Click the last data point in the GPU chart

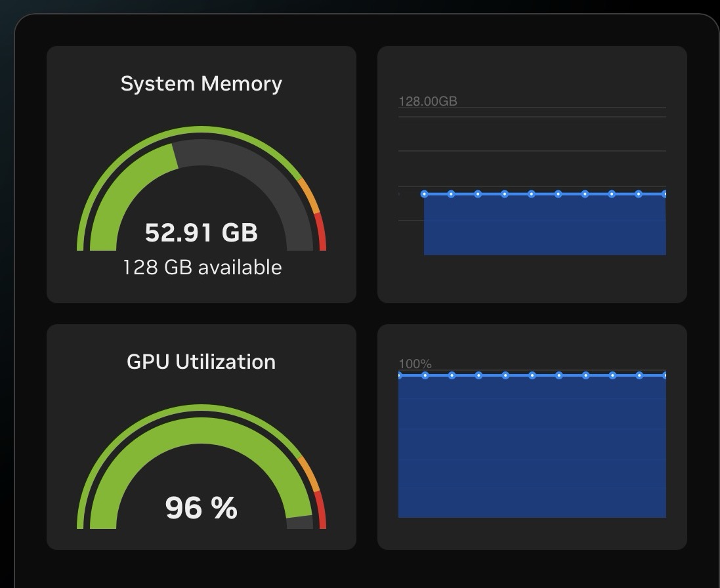tap(665, 375)
